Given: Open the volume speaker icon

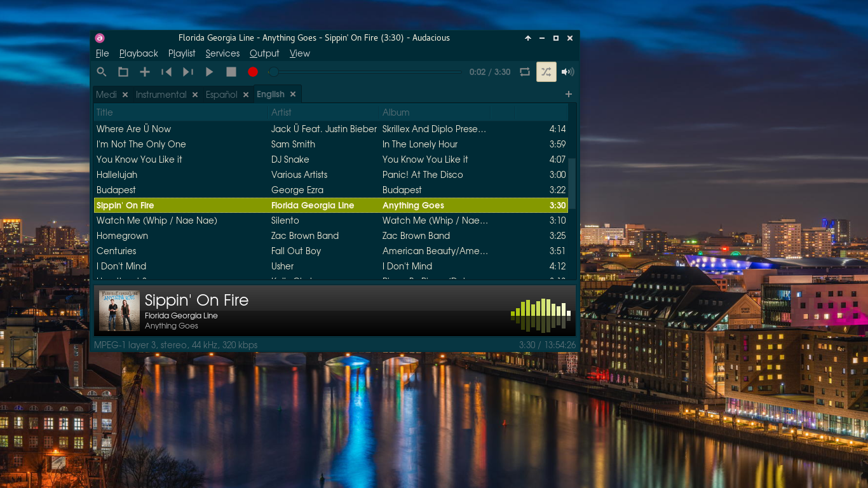Looking at the screenshot, I should [567, 72].
